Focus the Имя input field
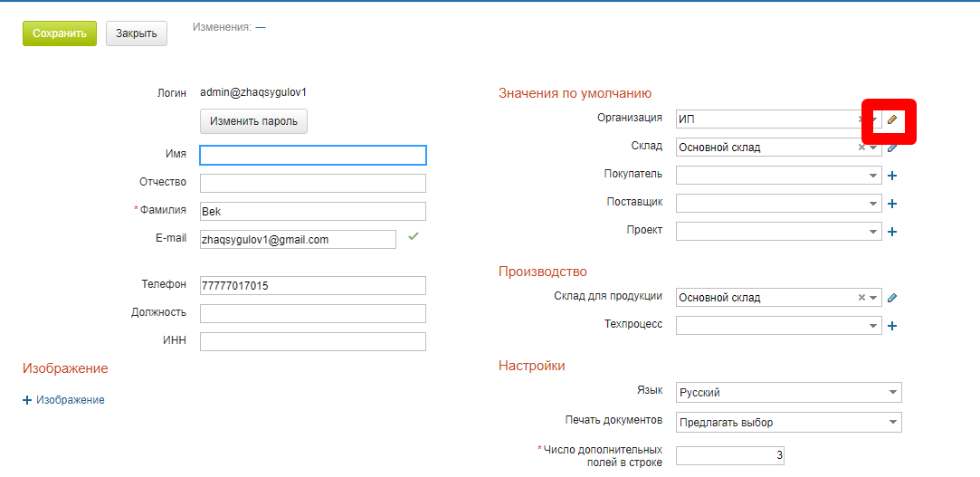The width and height of the screenshot is (980, 477). (x=313, y=155)
